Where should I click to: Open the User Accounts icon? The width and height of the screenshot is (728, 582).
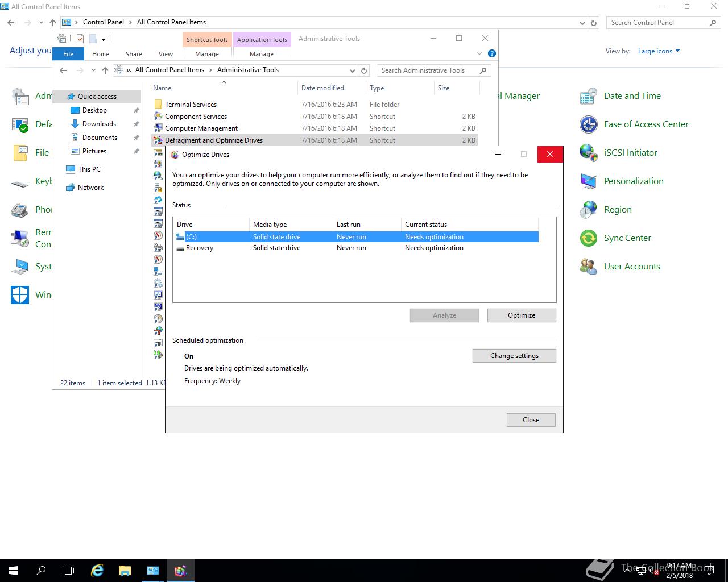coord(588,267)
